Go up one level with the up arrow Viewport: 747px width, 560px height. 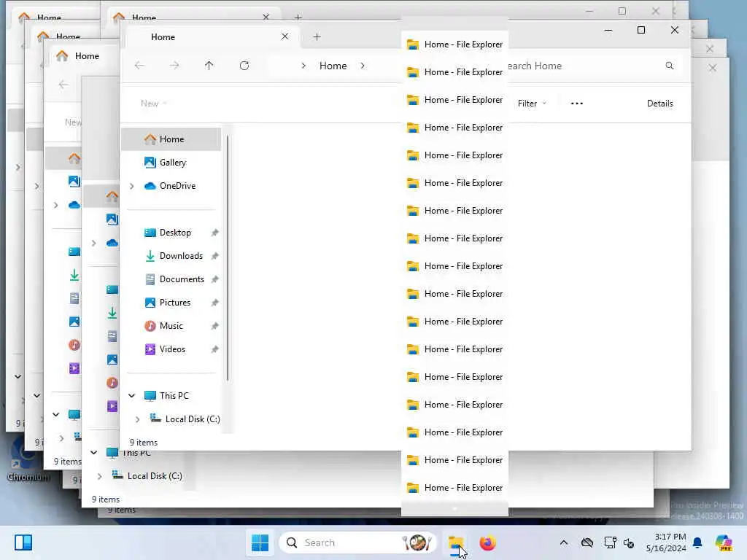tap(209, 65)
